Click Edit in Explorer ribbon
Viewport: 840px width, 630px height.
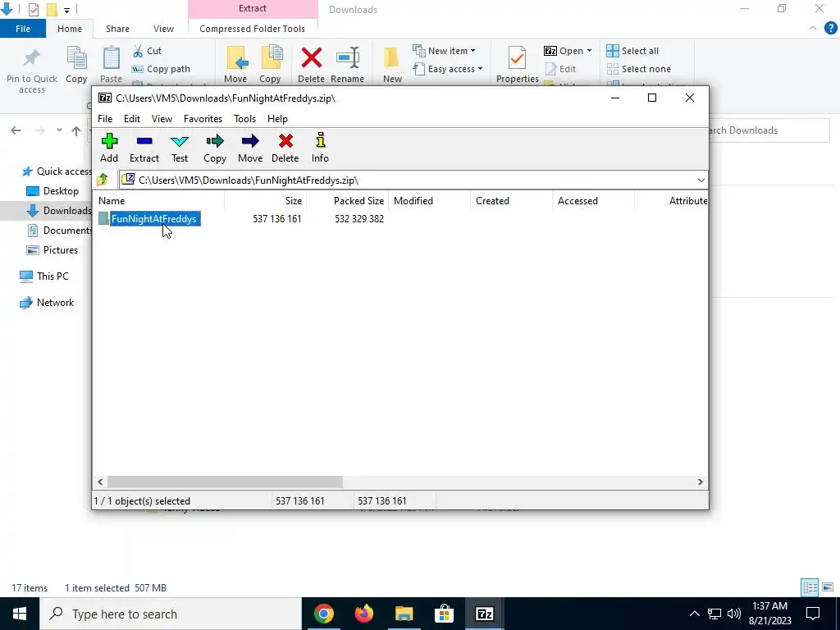click(560, 69)
